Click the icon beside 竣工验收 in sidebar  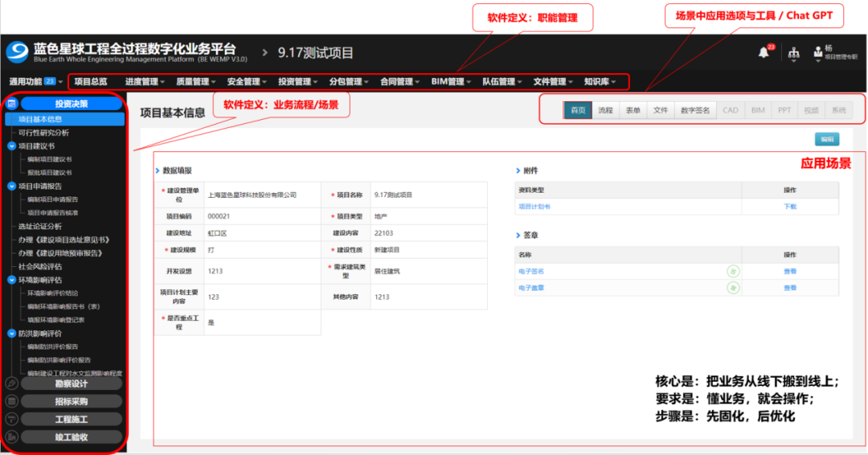point(11,437)
